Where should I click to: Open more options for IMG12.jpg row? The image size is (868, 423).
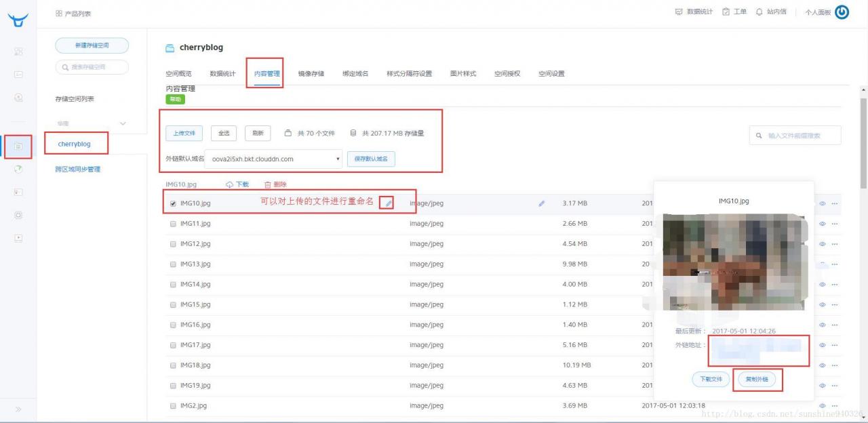click(x=835, y=244)
